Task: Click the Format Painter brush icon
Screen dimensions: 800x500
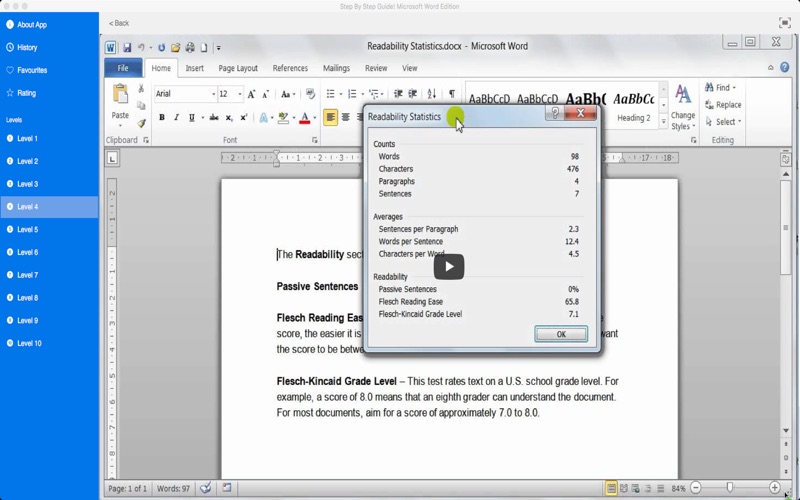Action: [x=141, y=123]
